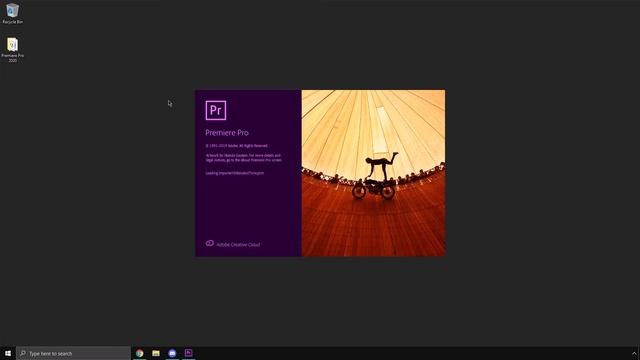640x360 pixels.
Task: Click the 'Adobe Creative Cloud' label
Action: point(238,245)
